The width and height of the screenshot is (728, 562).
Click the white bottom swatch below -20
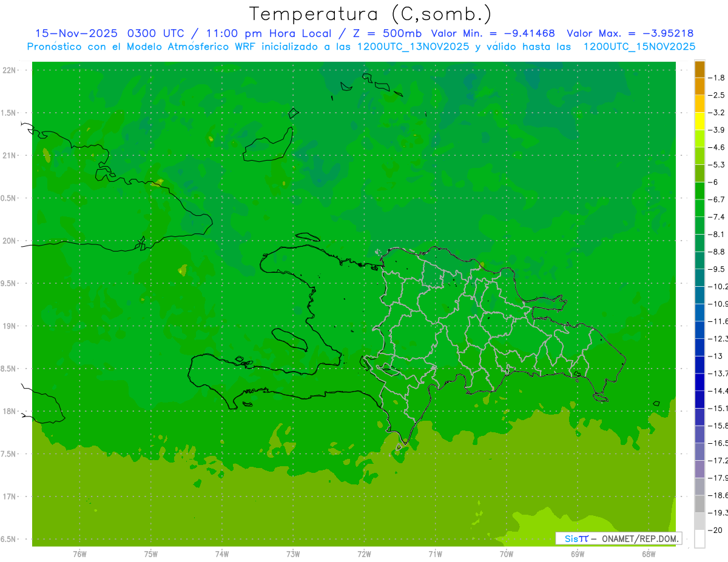pyautogui.click(x=699, y=539)
